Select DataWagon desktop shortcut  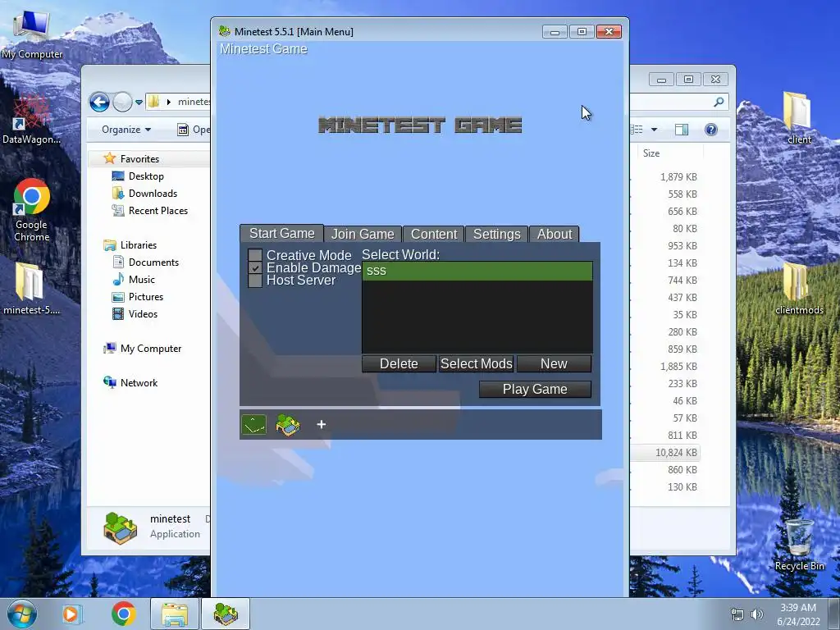31,120
